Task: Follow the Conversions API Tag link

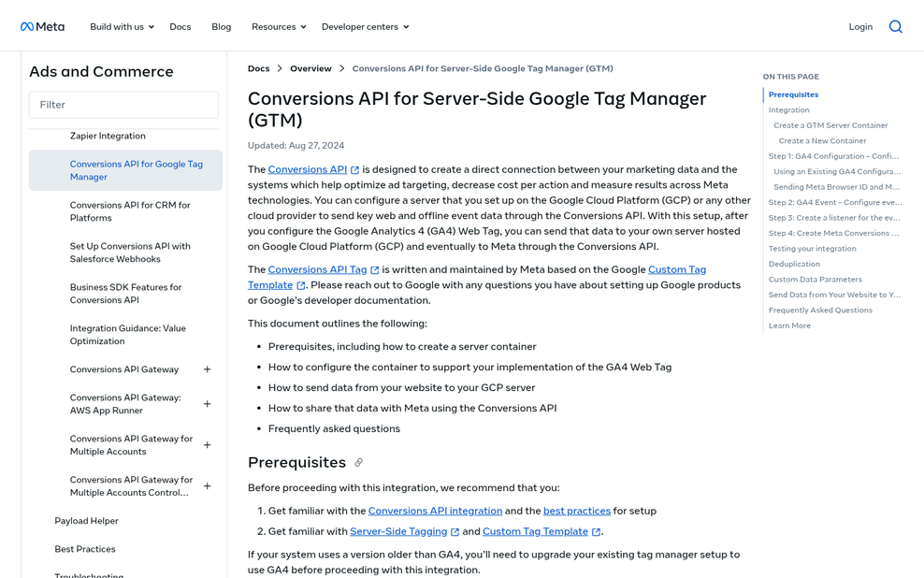Action: pos(317,269)
